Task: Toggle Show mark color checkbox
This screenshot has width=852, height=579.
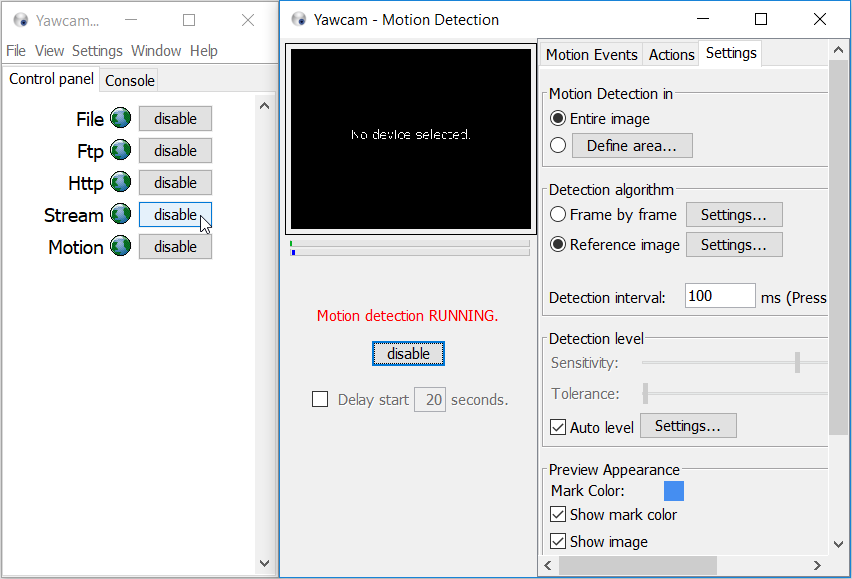Action: coord(558,514)
